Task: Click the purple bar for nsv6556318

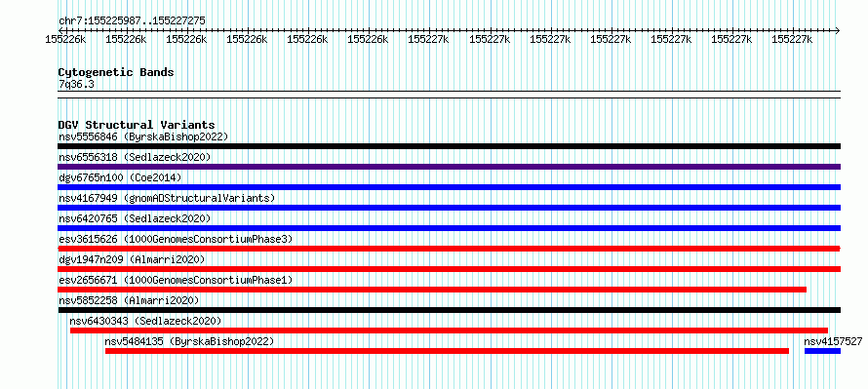Action: 449,167
